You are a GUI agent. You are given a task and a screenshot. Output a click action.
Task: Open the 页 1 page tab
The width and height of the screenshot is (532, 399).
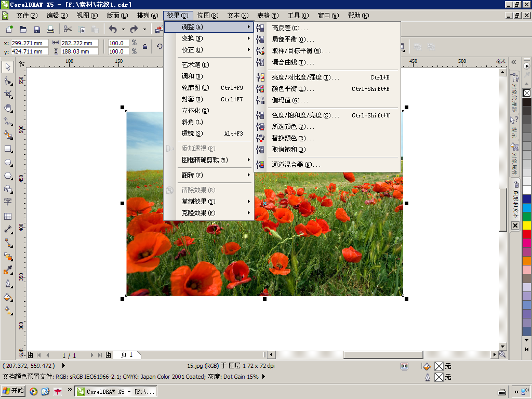coord(127,355)
